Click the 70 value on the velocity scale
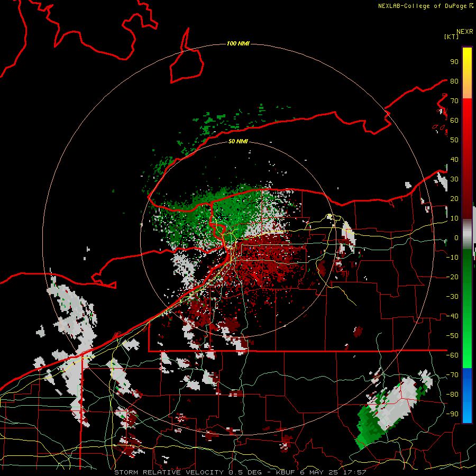Viewport: 476px width, 476px height. (454, 101)
